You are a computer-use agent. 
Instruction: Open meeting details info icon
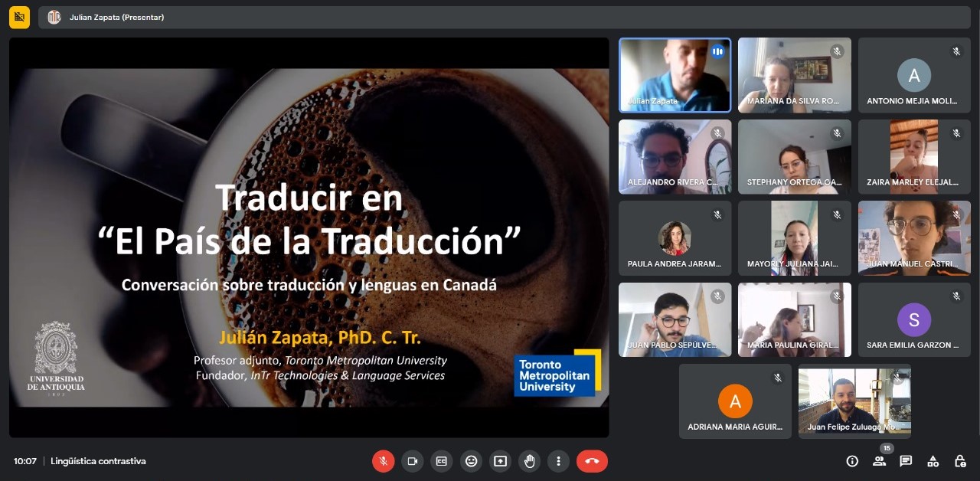point(852,461)
